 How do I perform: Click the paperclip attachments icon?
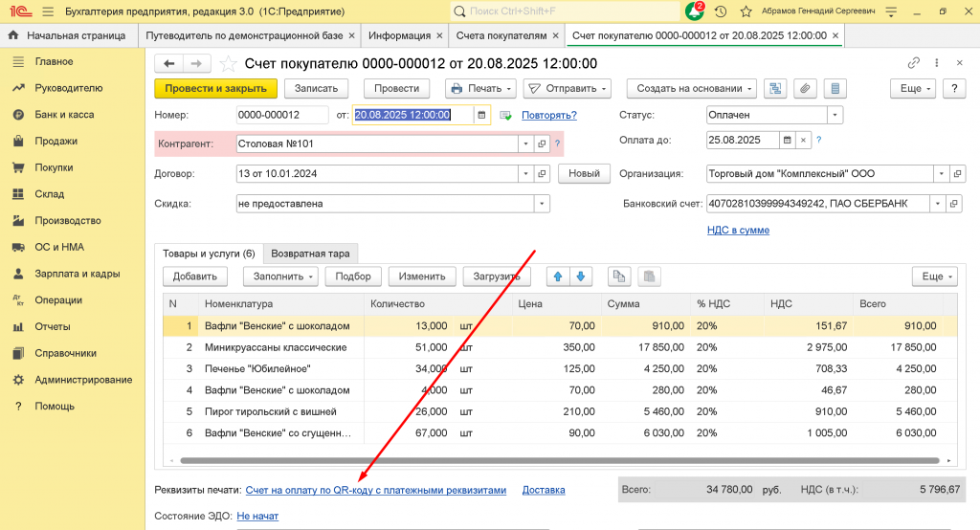click(805, 88)
